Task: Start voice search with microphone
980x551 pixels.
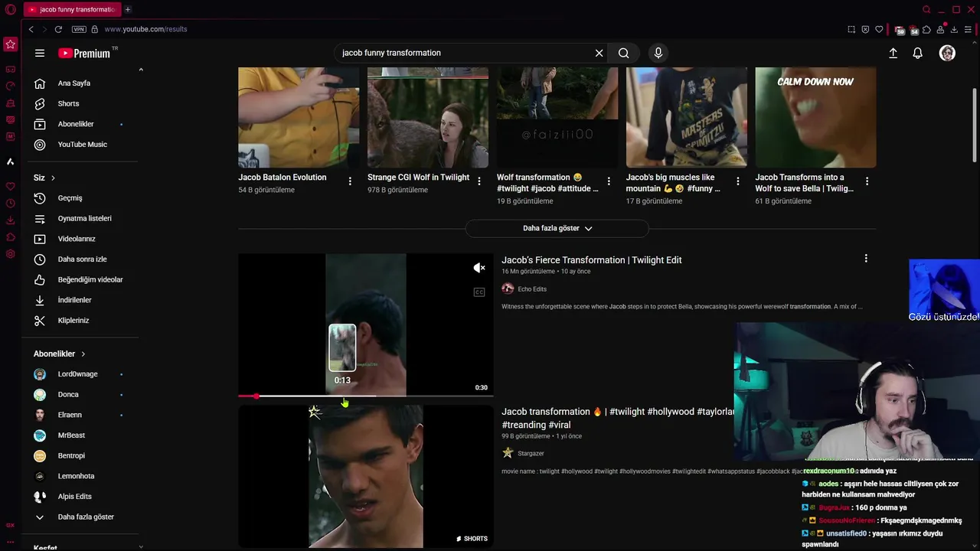Action: [658, 53]
